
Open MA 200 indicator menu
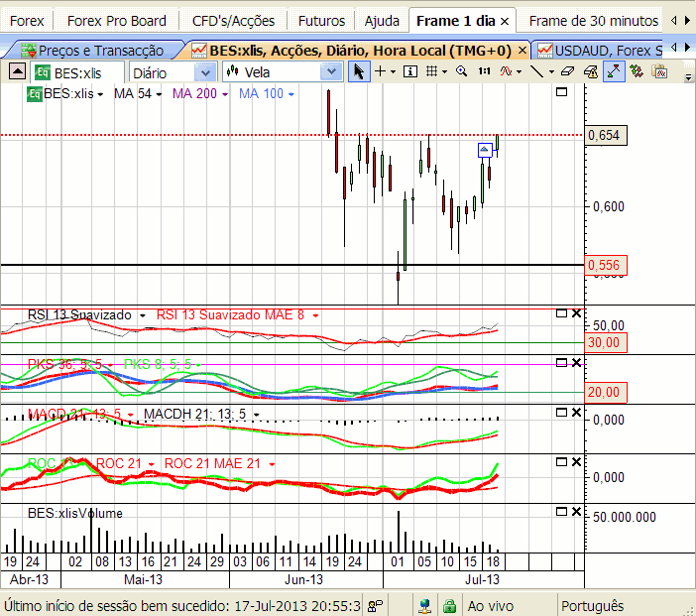[x=225, y=94]
